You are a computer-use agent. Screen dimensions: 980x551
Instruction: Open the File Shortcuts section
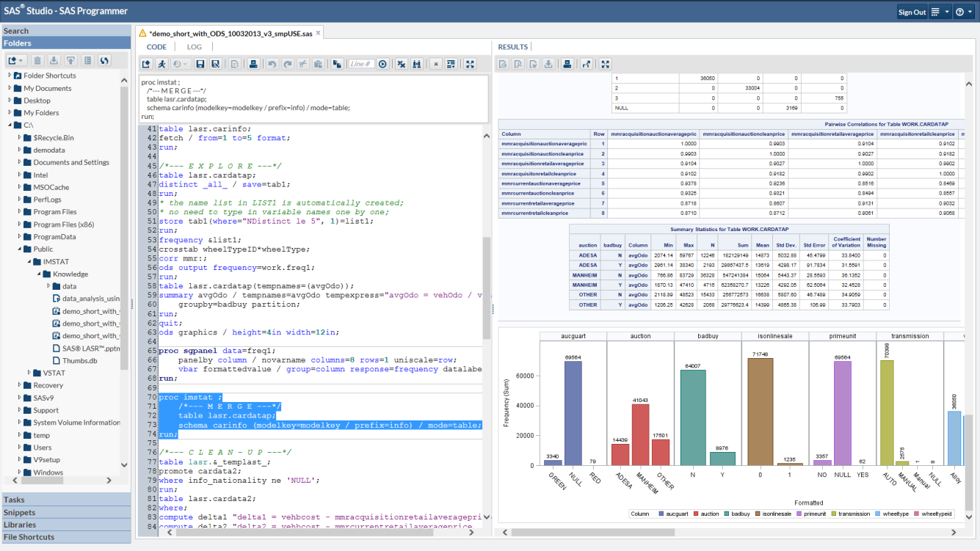(x=65, y=537)
